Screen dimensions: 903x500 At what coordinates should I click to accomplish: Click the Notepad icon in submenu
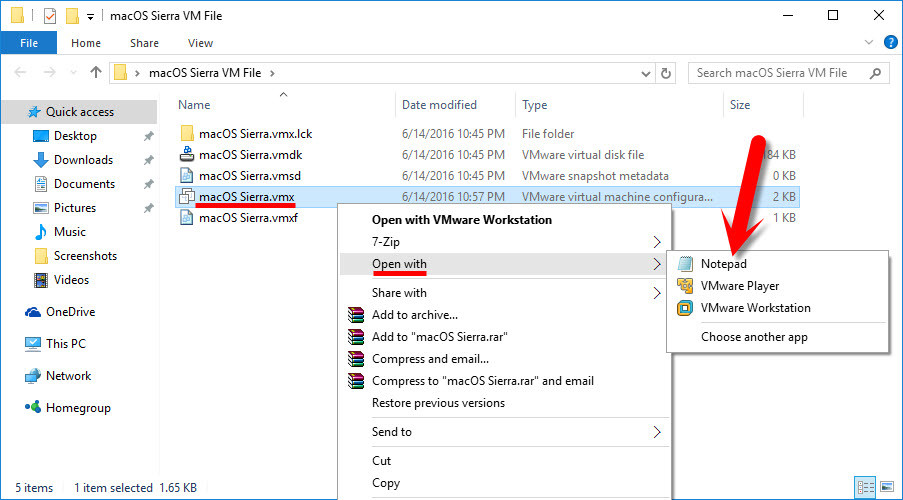click(685, 264)
